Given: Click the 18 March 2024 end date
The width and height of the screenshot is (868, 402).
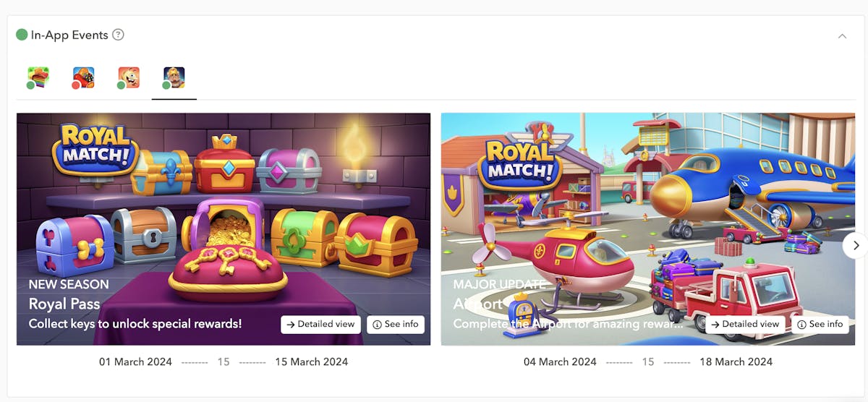Looking at the screenshot, I should (736, 362).
